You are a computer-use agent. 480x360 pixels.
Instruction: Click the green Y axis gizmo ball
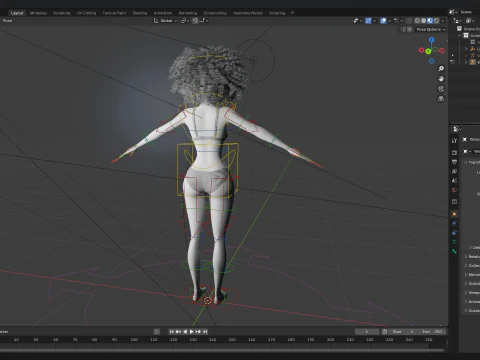(428, 51)
